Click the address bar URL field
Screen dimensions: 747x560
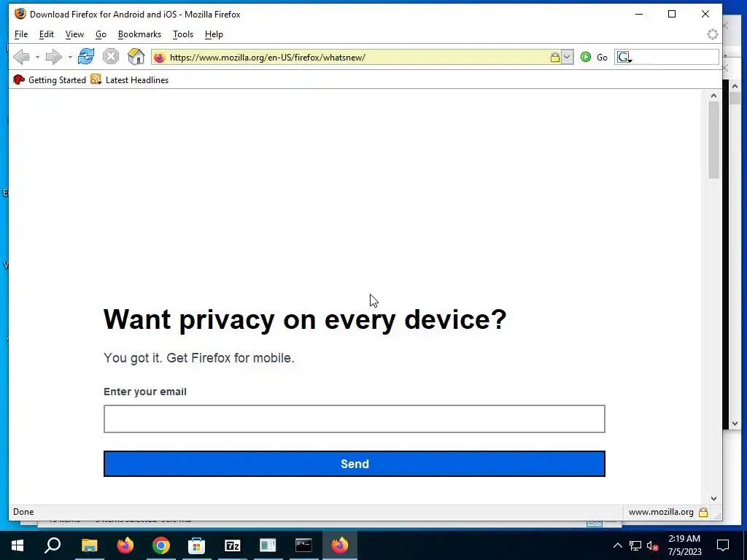tap(358, 57)
